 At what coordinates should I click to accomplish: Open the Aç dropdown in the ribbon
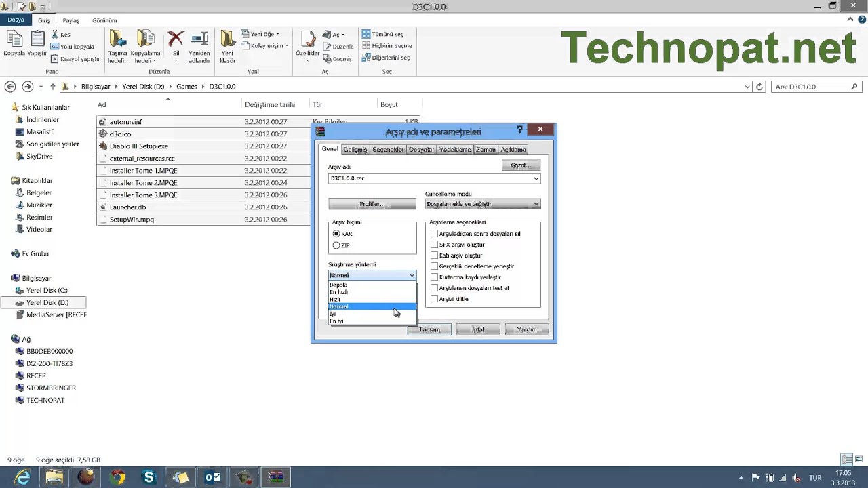334,35
